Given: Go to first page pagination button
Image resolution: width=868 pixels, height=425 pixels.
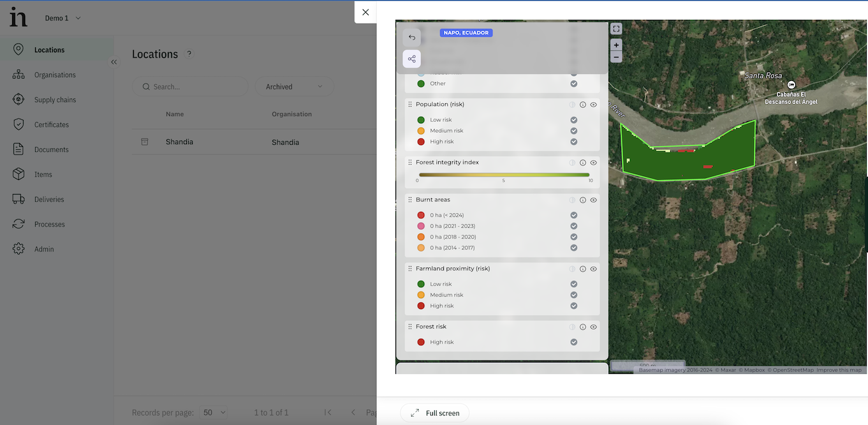Looking at the screenshot, I should click(328, 413).
